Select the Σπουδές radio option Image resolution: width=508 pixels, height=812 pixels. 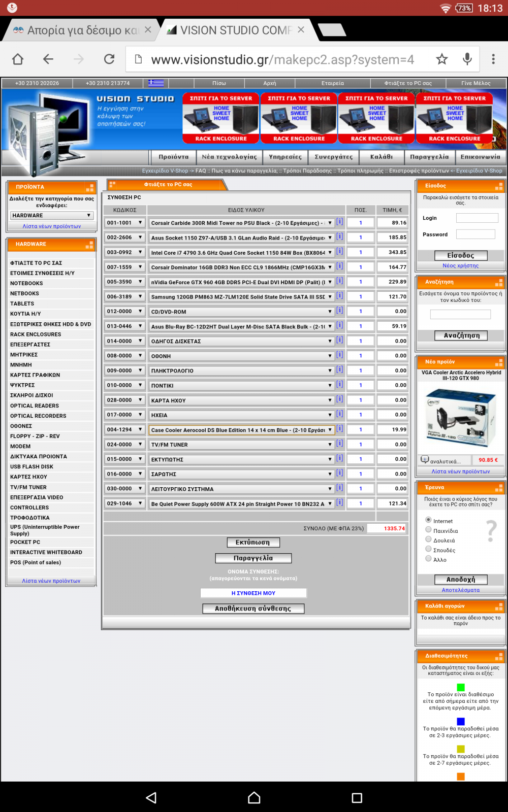coord(428,549)
